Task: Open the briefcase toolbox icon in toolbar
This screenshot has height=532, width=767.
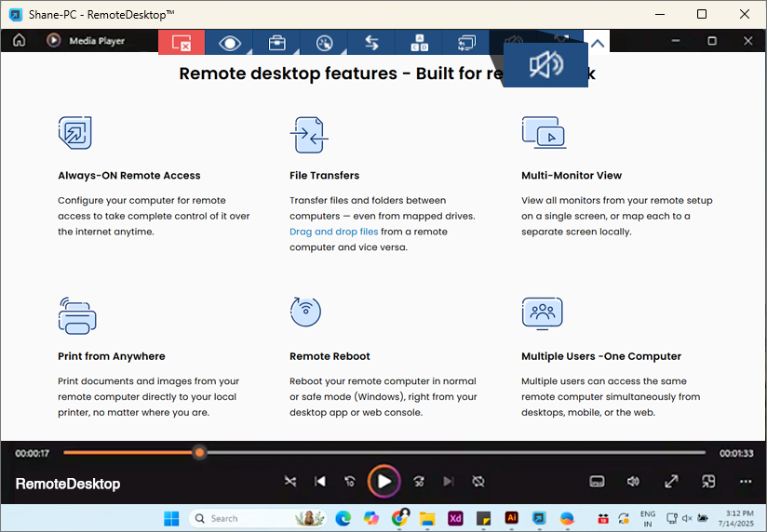Action: [x=276, y=43]
